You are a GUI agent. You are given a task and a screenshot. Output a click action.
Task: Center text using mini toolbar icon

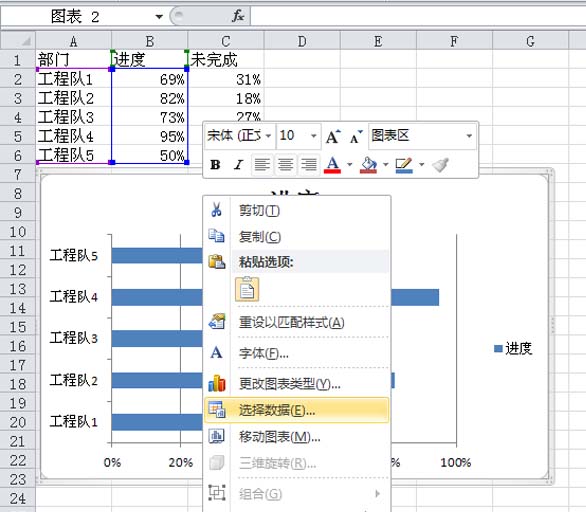(286, 164)
